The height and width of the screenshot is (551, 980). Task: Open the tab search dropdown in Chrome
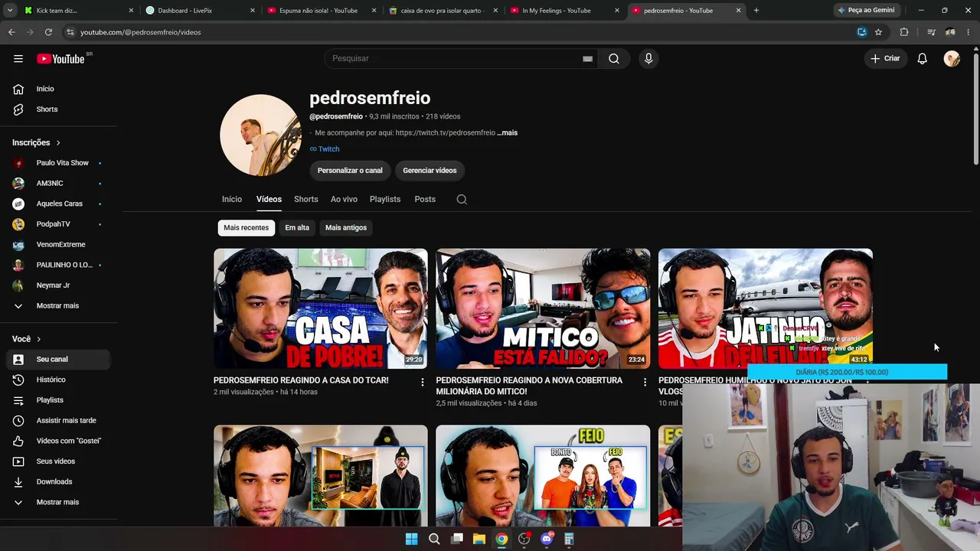coord(10,11)
